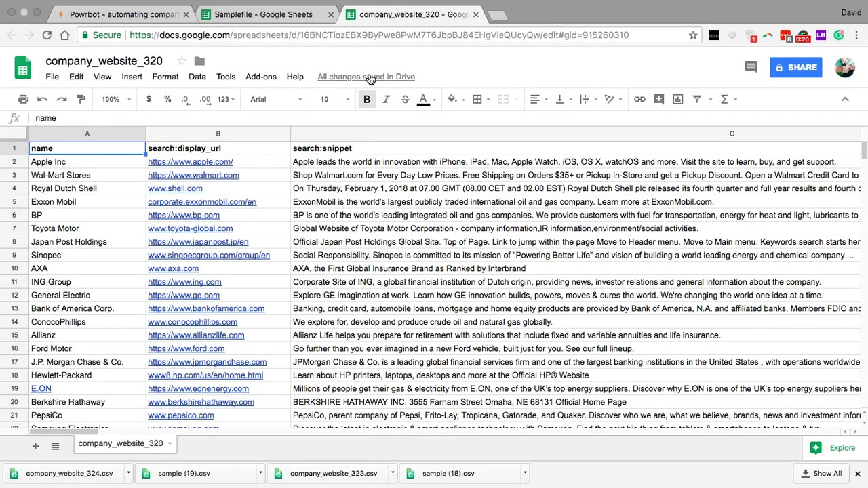Move document with the folder icon
Image resolution: width=868 pixels, height=488 pixels.
[199, 61]
